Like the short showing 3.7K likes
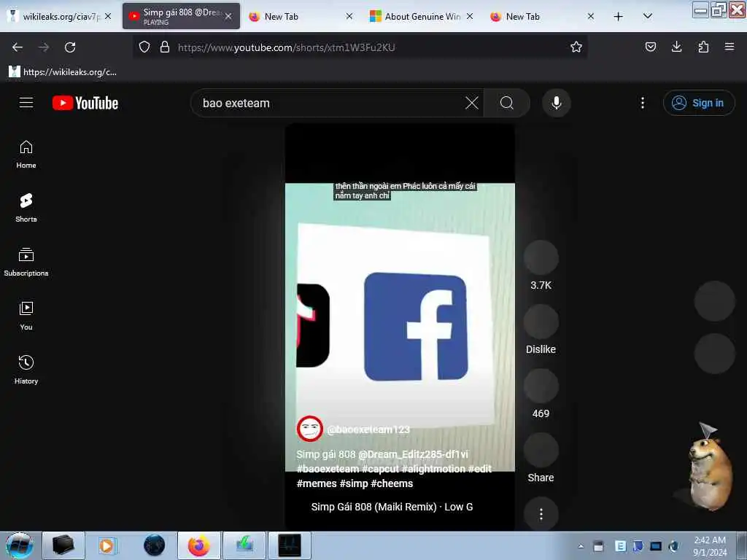This screenshot has height=560, width=747. click(x=541, y=257)
